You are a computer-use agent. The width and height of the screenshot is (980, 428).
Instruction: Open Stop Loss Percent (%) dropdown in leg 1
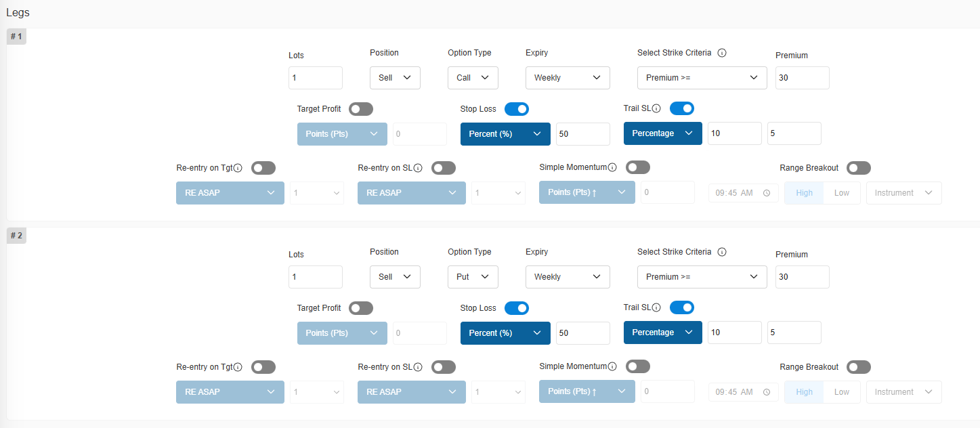505,134
